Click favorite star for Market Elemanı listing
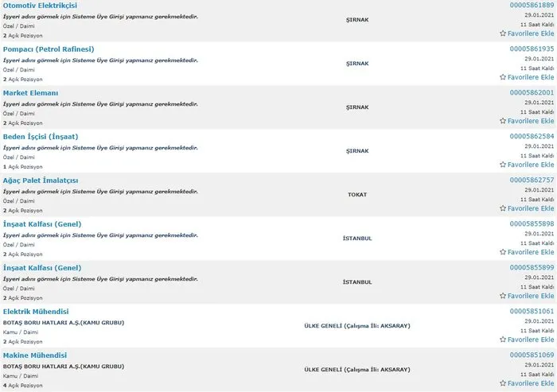This screenshot has width=557, height=392. point(503,121)
